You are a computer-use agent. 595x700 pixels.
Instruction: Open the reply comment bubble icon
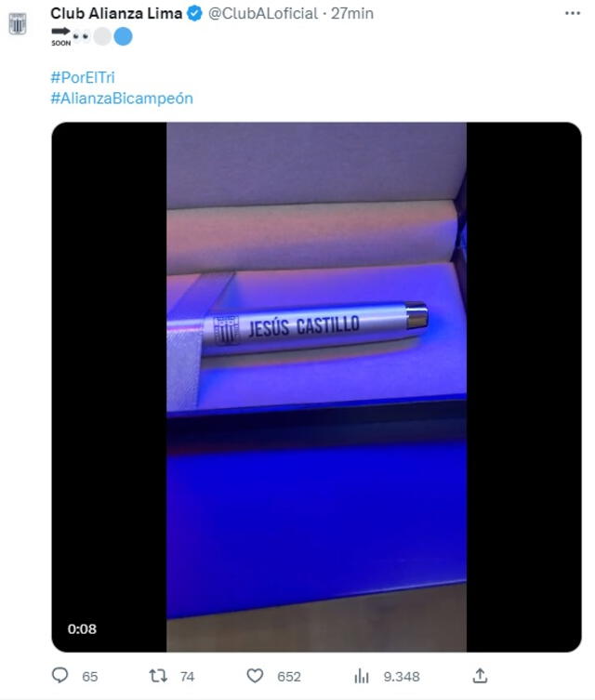59,676
